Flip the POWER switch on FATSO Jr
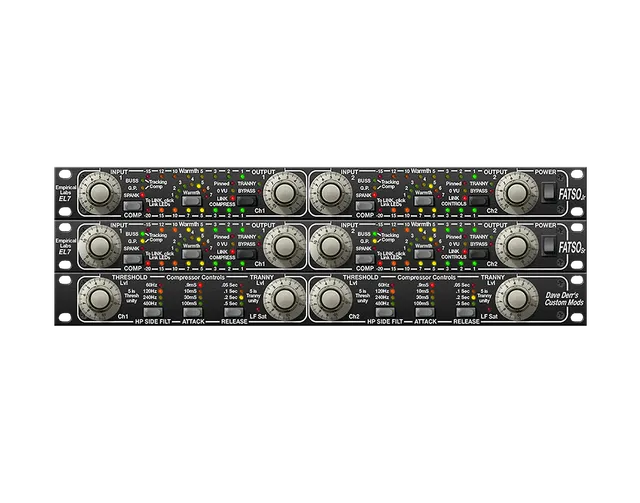The height and width of the screenshot is (503, 640). pos(549,192)
